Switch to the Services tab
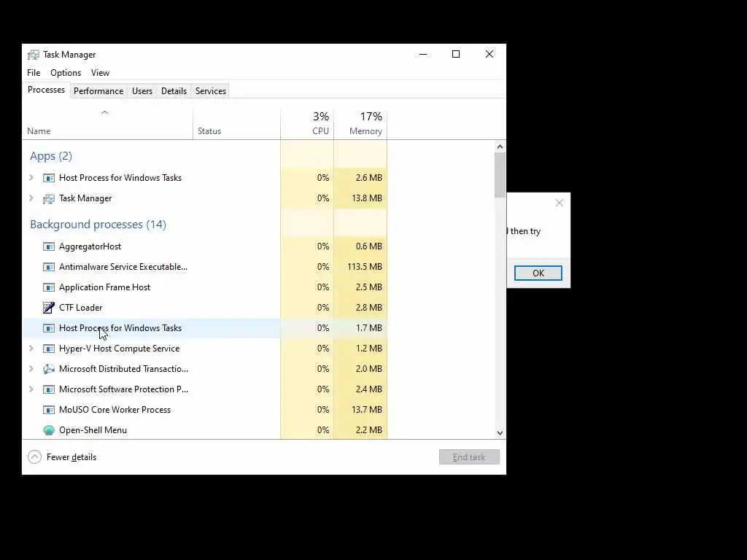This screenshot has height=560, width=747. pyautogui.click(x=211, y=91)
